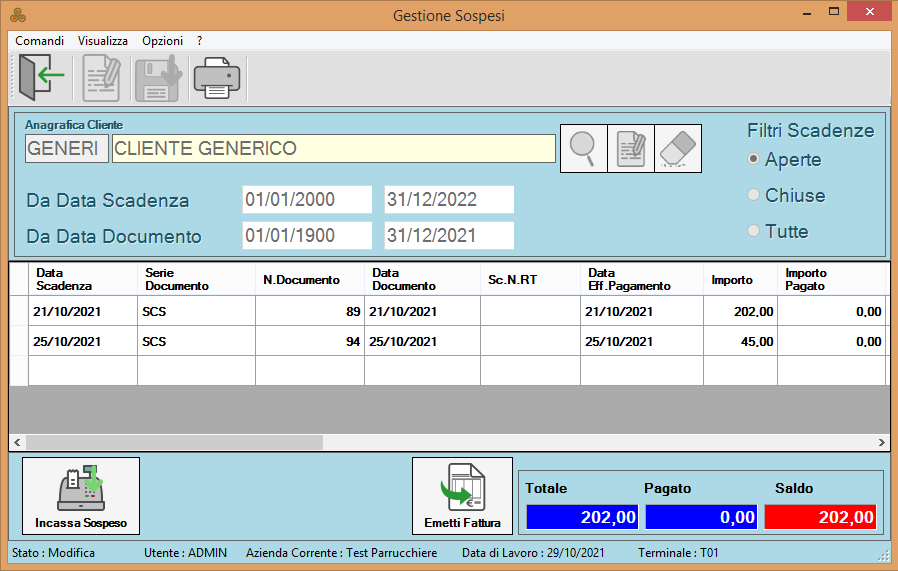Click the save floppy disk toolbar icon

click(x=157, y=77)
